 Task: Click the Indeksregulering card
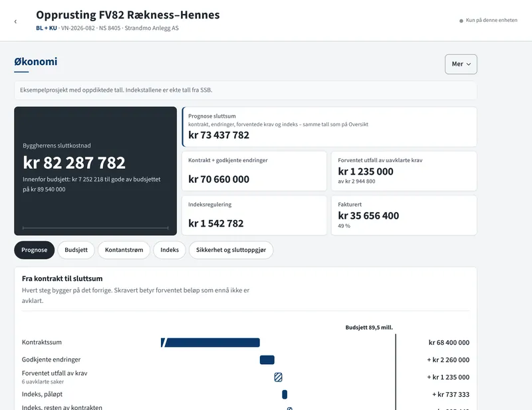[255, 215]
